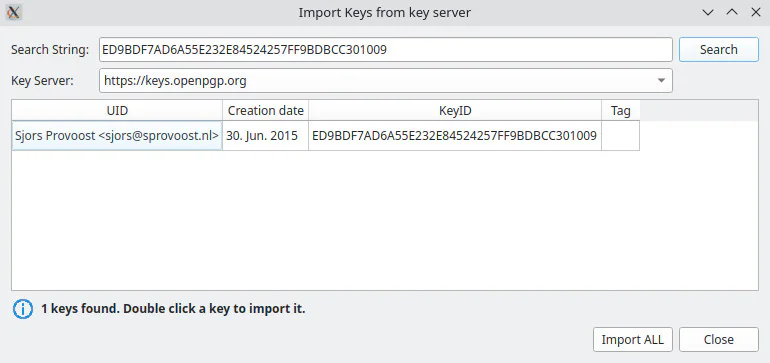This screenshot has width=770, height=363.
Task: Maximize the Import Keys dialog window
Action: [732, 12]
